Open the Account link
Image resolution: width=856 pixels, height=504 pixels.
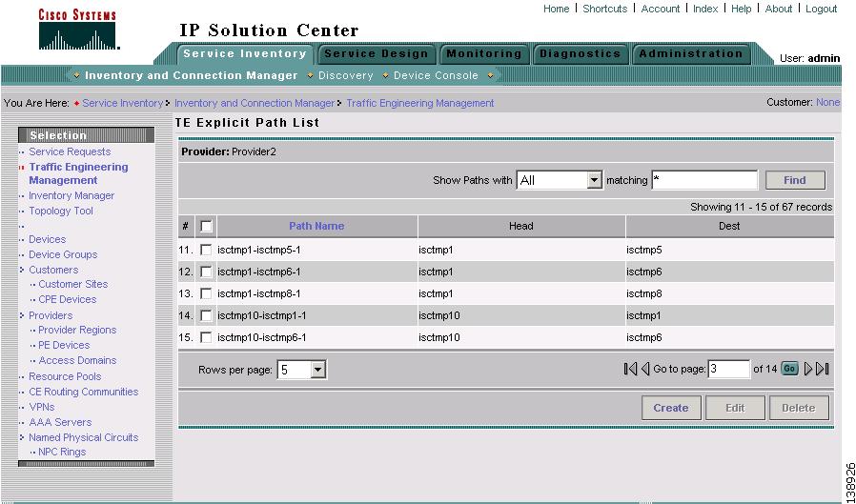pos(661,9)
